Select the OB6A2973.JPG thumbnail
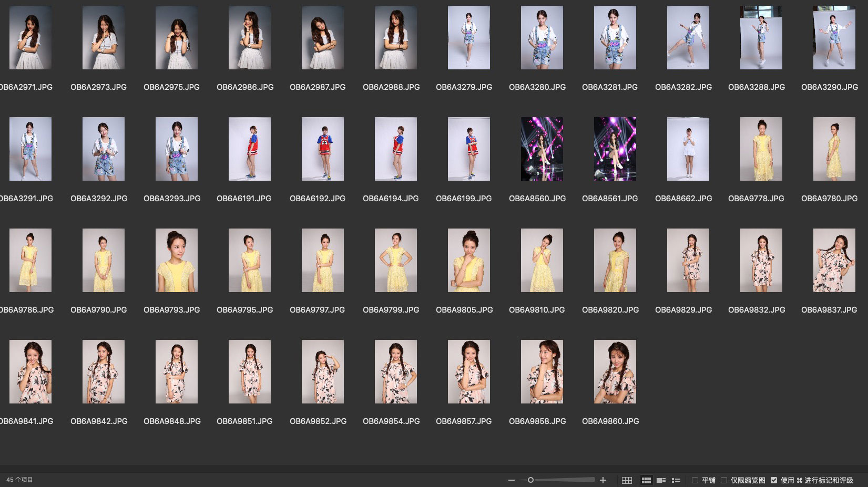Image resolution: width=868 pixels, height=487 pixels. [x=104, y=38]
